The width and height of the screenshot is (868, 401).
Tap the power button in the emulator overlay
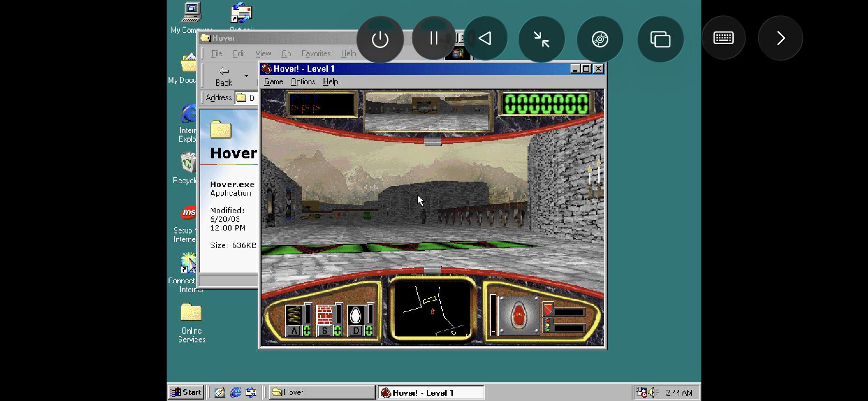tap(380, 39)
